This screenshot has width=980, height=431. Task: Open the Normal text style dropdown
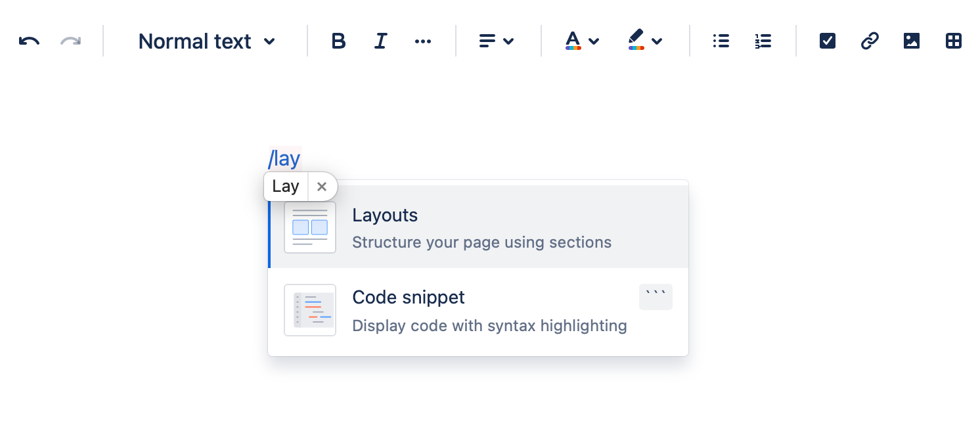[x=206, y=41]
